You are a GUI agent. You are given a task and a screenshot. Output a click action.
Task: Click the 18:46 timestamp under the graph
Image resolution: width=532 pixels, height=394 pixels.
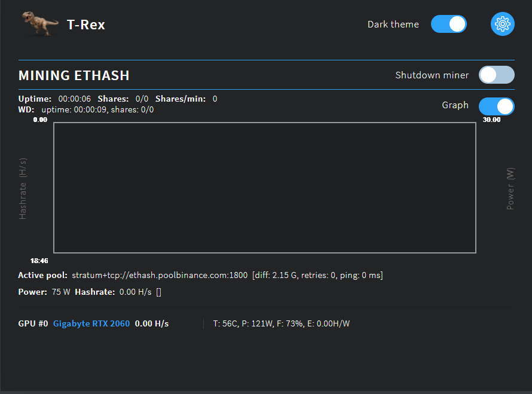click(39, 261)
